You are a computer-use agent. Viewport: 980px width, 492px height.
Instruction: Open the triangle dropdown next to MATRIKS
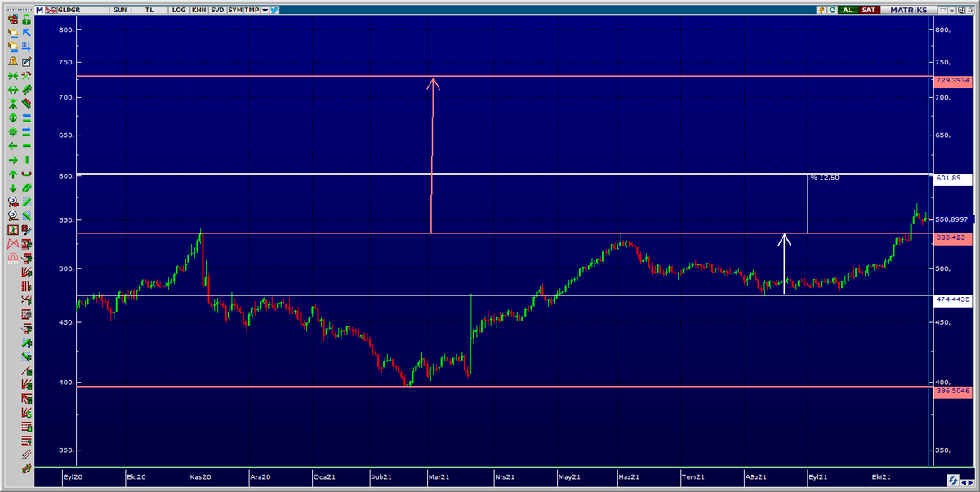pos(942,10)
